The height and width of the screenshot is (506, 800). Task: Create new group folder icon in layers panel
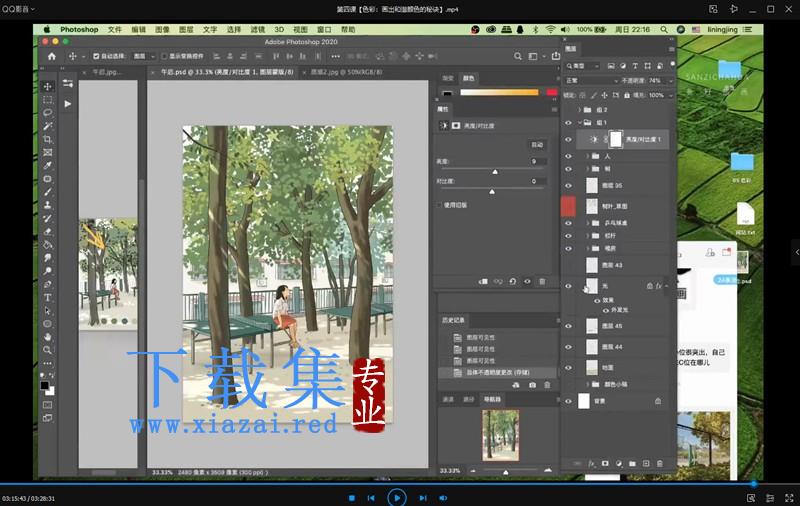[x=632, y=464]
